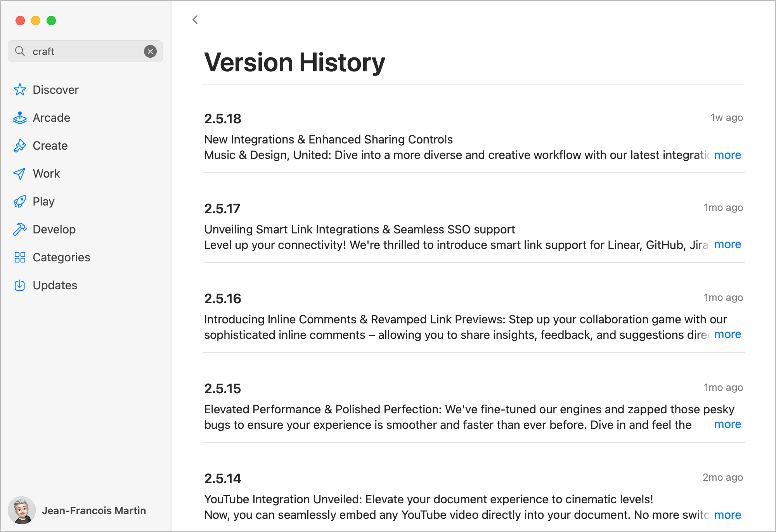This screenshot has width=776, height=532.
Task: Click inside the search field
Action: point(78,51)
